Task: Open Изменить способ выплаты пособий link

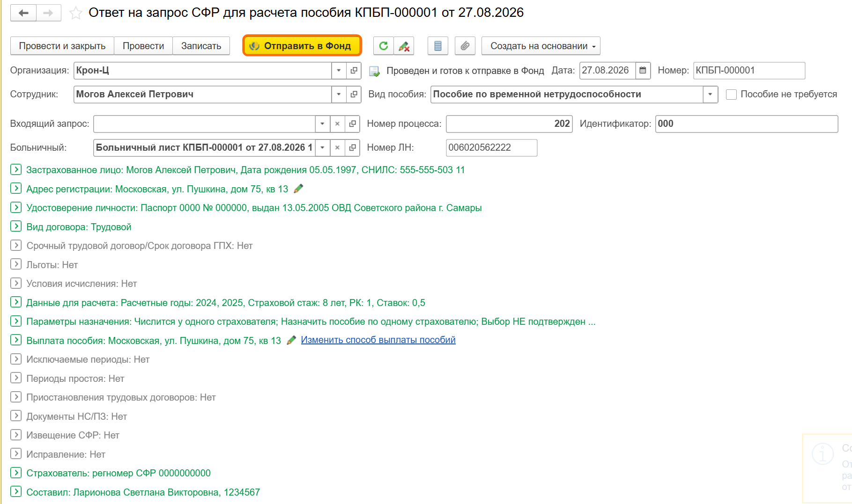Action: [x=378, y=340]
